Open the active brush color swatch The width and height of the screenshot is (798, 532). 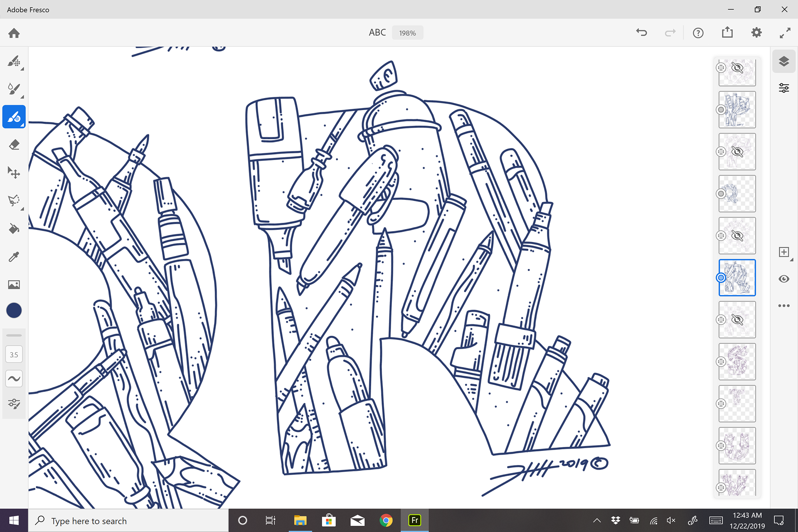click(14, 310)
